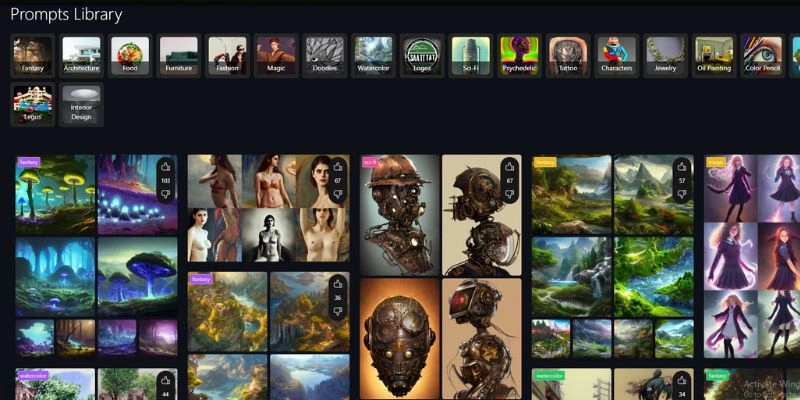Choose the Watercolor category tile
This screenshot has width=800, height=400.
[x=373, y=55]
